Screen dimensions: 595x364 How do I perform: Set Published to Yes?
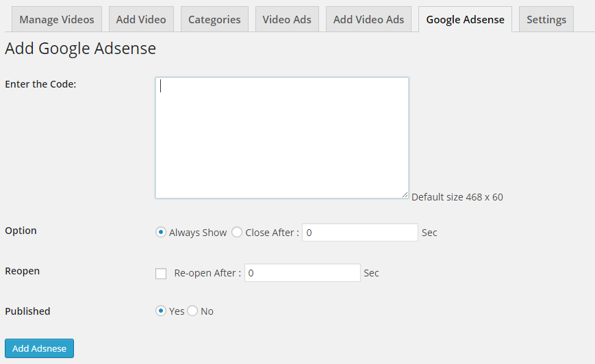(x=161, y=311)
